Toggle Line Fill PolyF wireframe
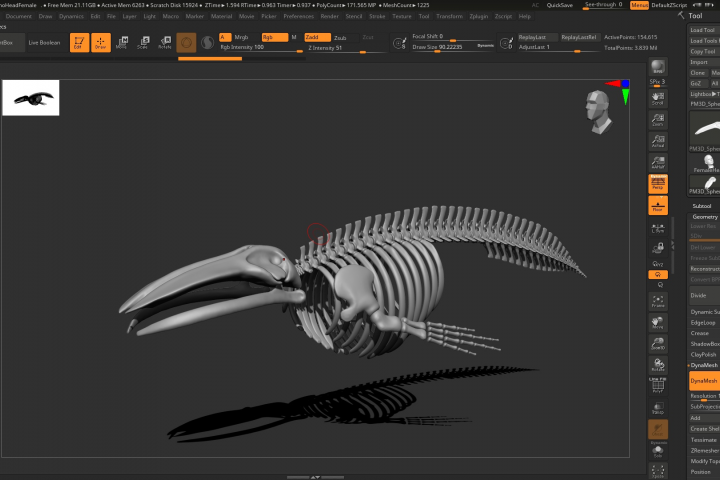 click(658, 385)
